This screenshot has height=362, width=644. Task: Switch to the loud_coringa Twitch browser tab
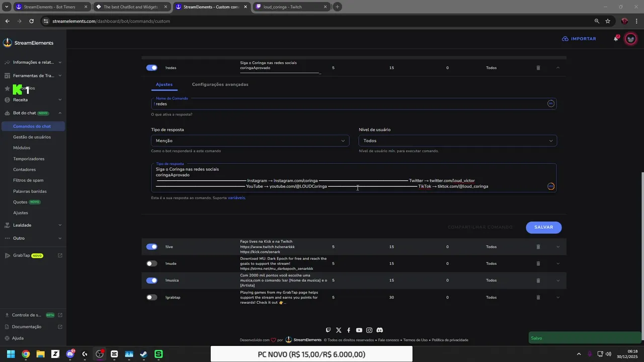pyautogui.click(x=291, y=7)
